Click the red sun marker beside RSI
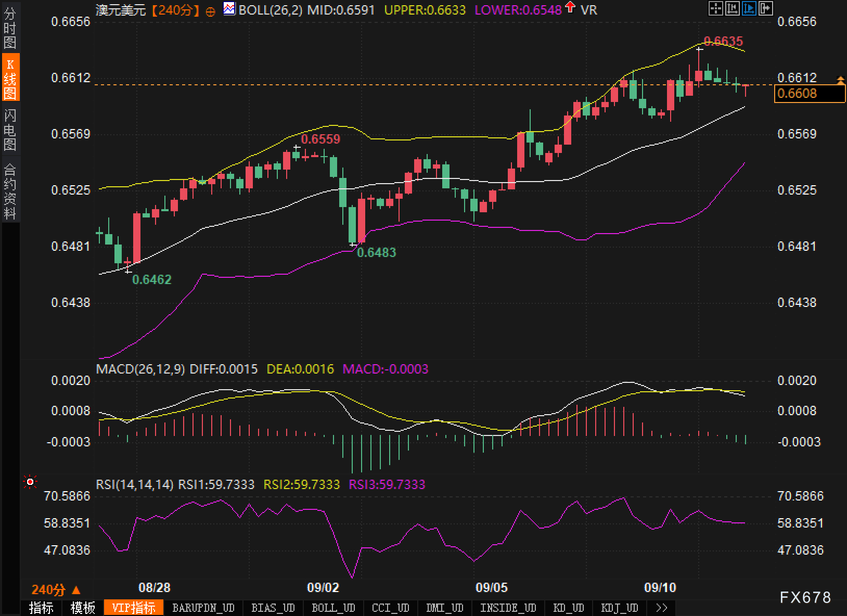This screenshot has height=616, width=847. pos(30,483)
